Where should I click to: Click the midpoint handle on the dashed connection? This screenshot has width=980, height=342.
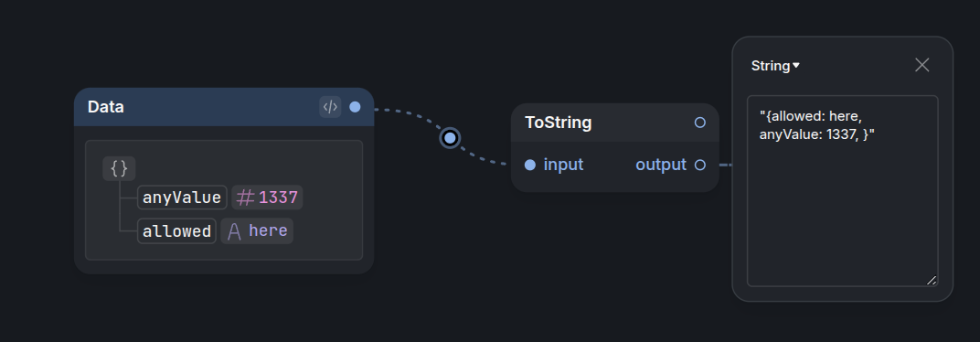pyautogui.click(x=450, y=137)
